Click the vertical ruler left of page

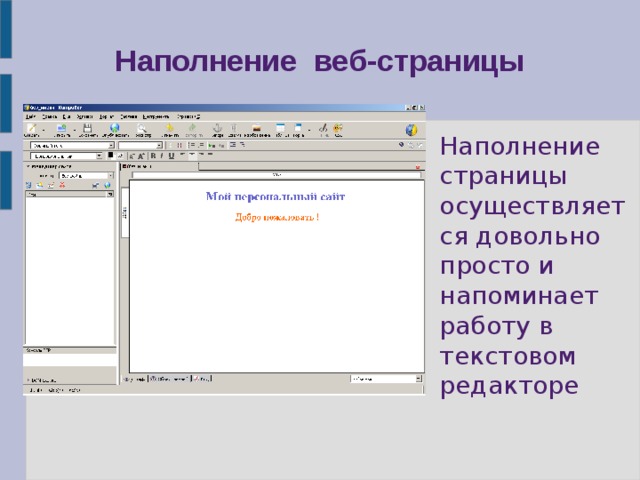[x=125, y=212]
